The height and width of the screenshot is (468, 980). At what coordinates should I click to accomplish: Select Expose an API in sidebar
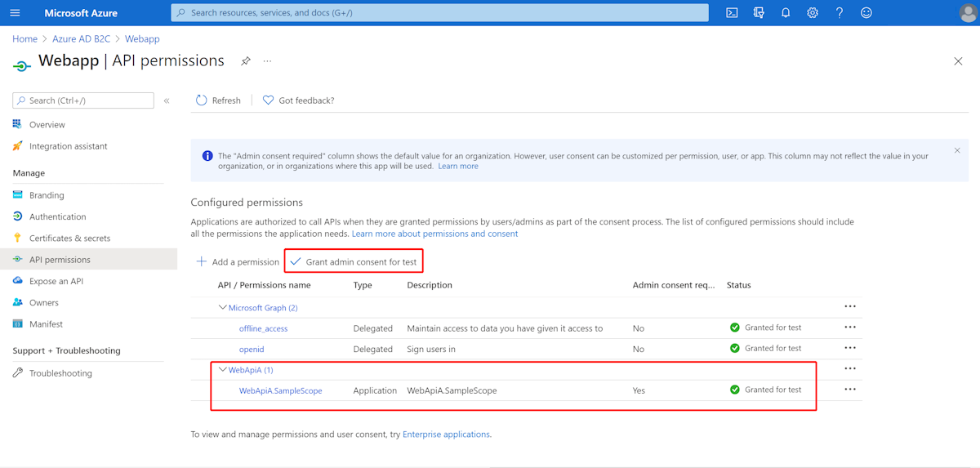point(56,281)
